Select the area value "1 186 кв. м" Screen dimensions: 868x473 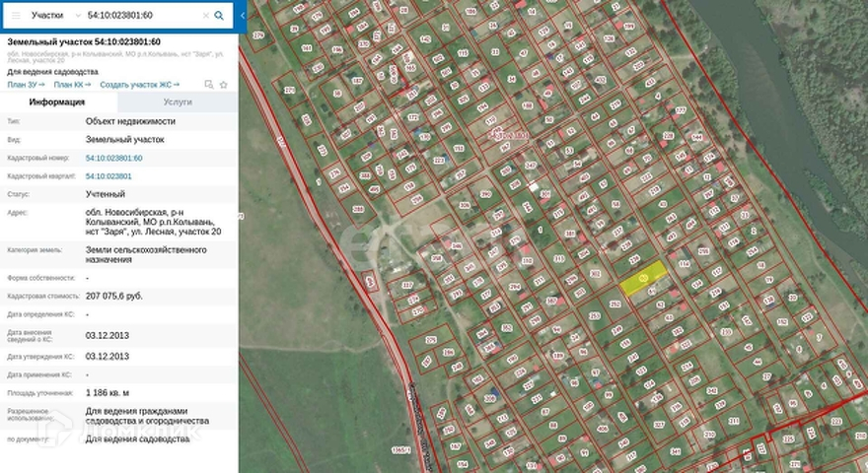(x=108, y=393)
